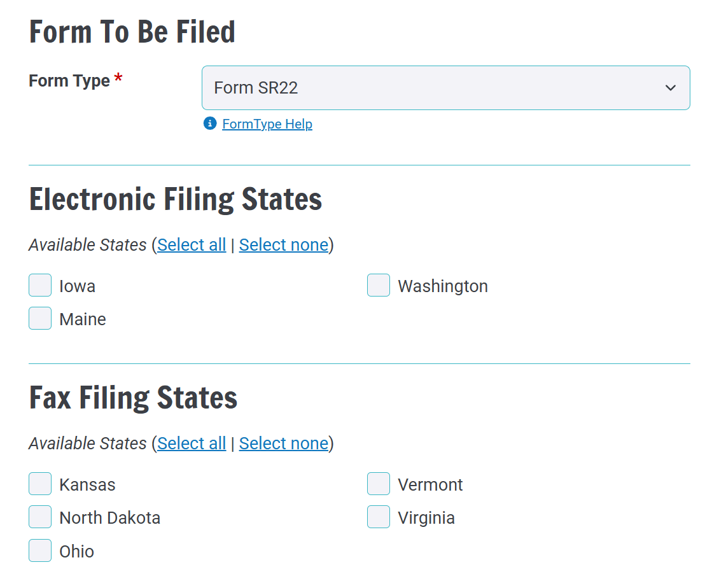This screenshot has height=588, width=719.
Task: Check the Maine checkbox
Action: point(39,318)
